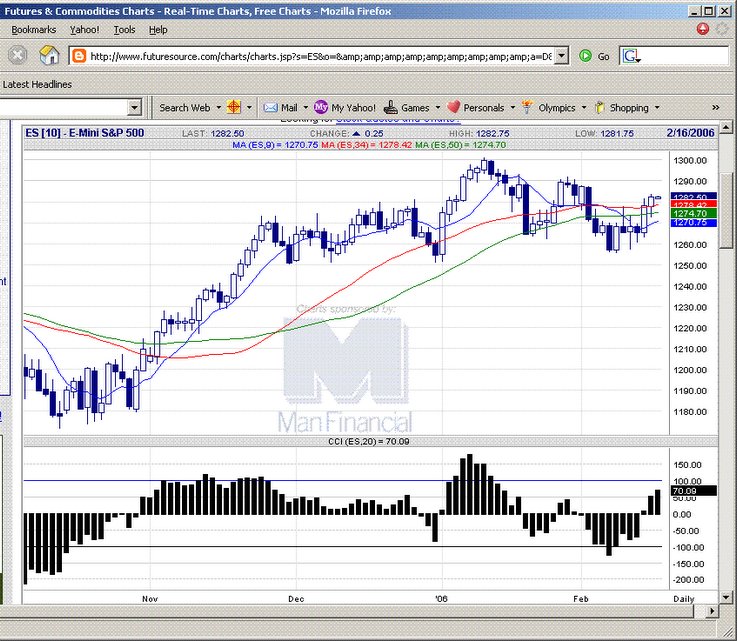Image resolution: width=737 pixels, height=641 pixels.
Task: Open the Help menu
Action: [158, 30]
